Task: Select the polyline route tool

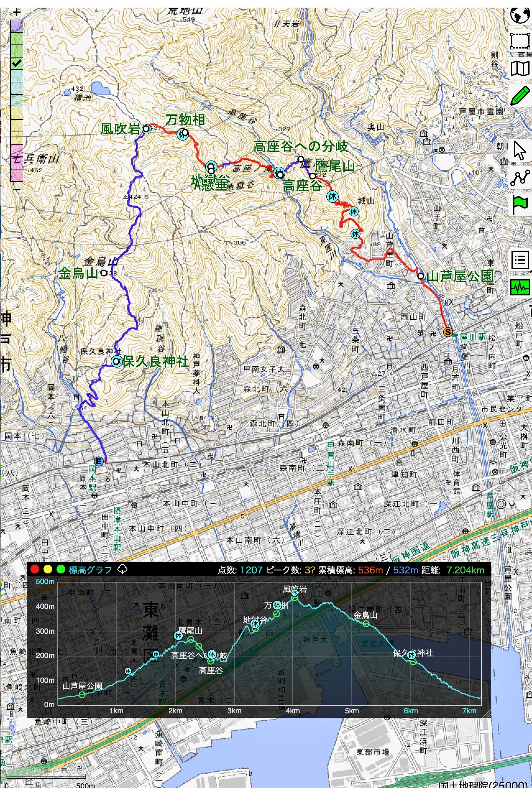Action: [x=520, y=177]
